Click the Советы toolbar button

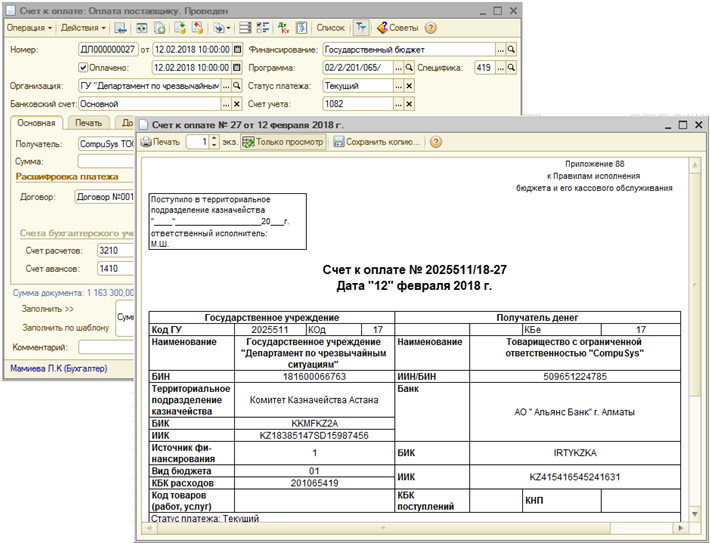tap(398, 28)
